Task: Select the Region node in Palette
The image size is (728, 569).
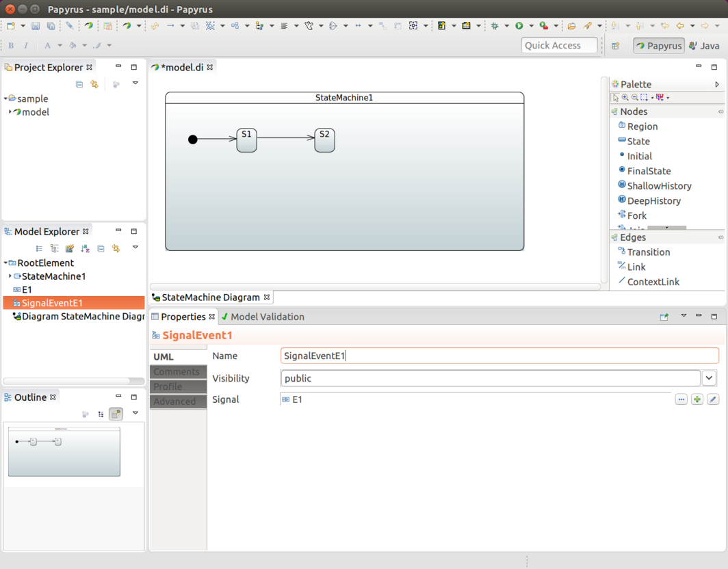Action: (638, 127)
